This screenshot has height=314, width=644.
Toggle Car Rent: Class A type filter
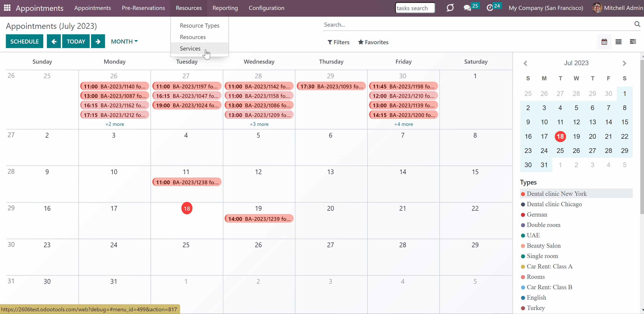tap(576, 266)
